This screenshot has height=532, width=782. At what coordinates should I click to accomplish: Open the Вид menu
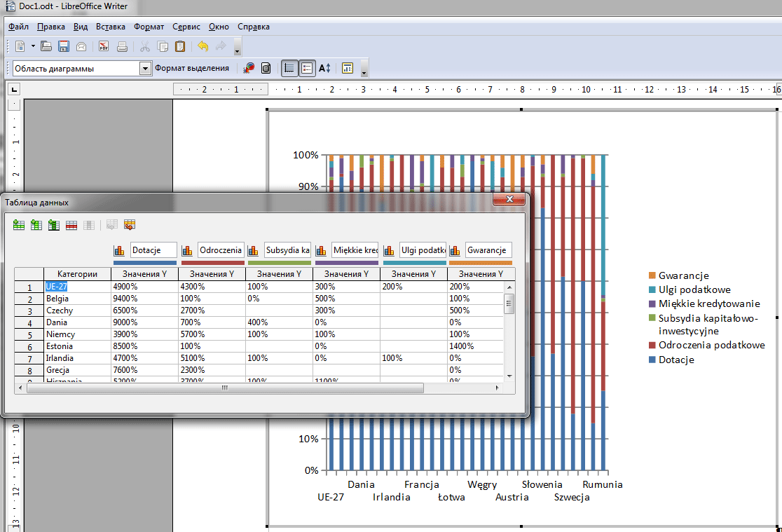[x=81, y=27]
